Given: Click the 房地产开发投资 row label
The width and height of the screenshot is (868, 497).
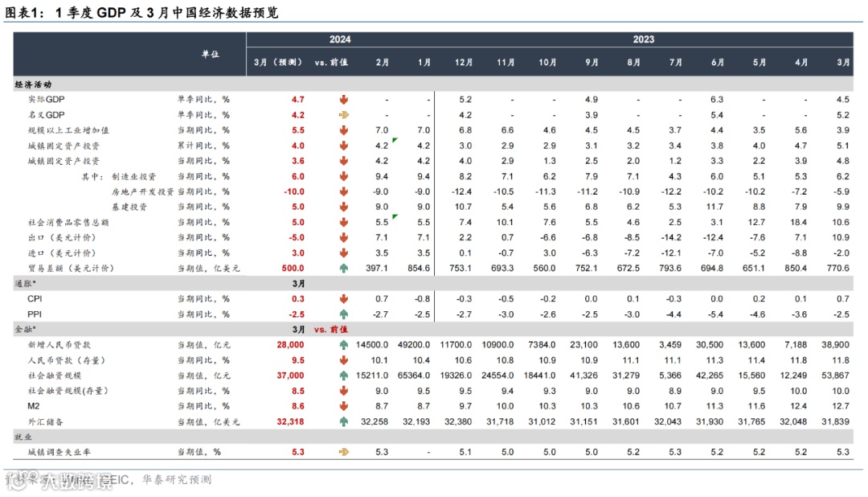Looking at the screenshot, I should pyautogui.click(x=143, y=191).
